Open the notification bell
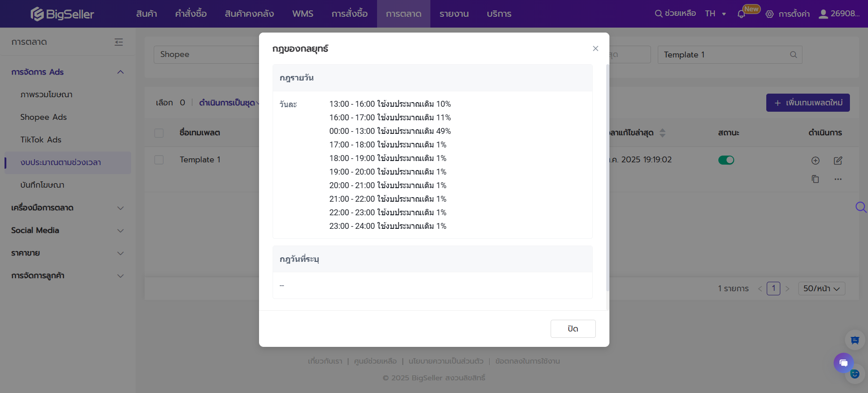The width and height of the screenshot is (868, 393). 741,14
